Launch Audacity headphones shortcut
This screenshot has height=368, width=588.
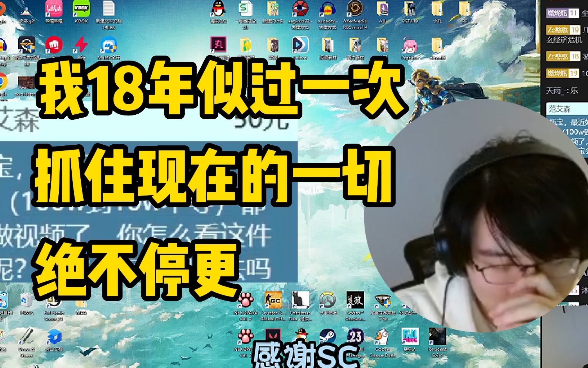coord(328,10)
